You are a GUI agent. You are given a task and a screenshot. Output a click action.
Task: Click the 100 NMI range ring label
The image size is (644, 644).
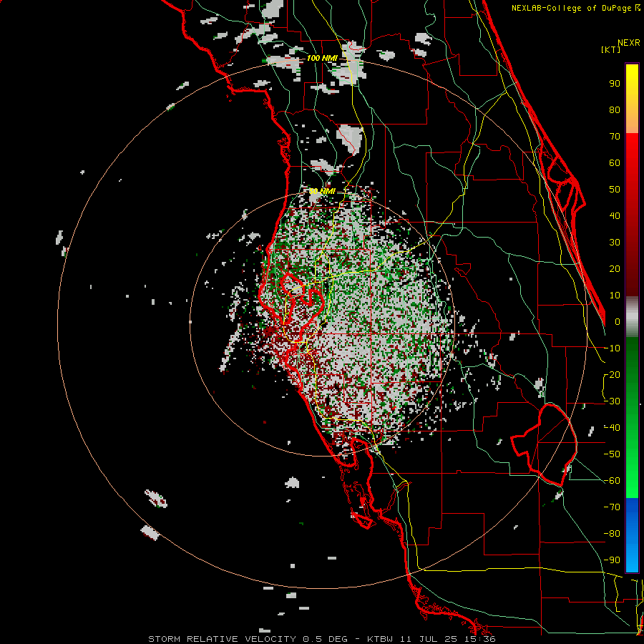[x=322, y=59]
